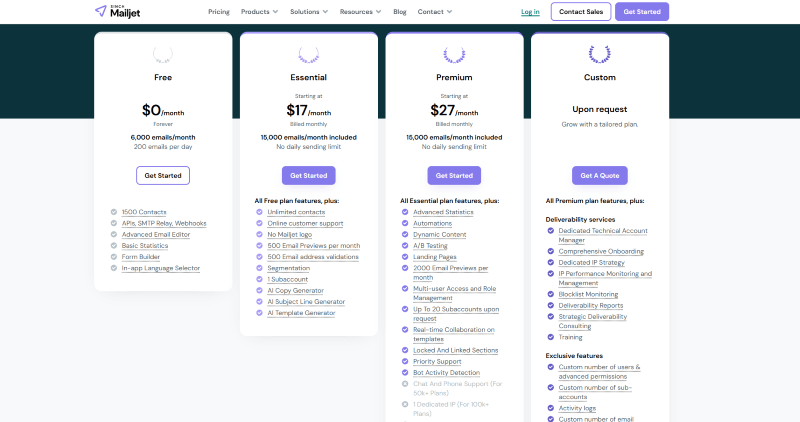Expand the Contact dropdown menu
The image size is (800, 422).
coord(435,12)
